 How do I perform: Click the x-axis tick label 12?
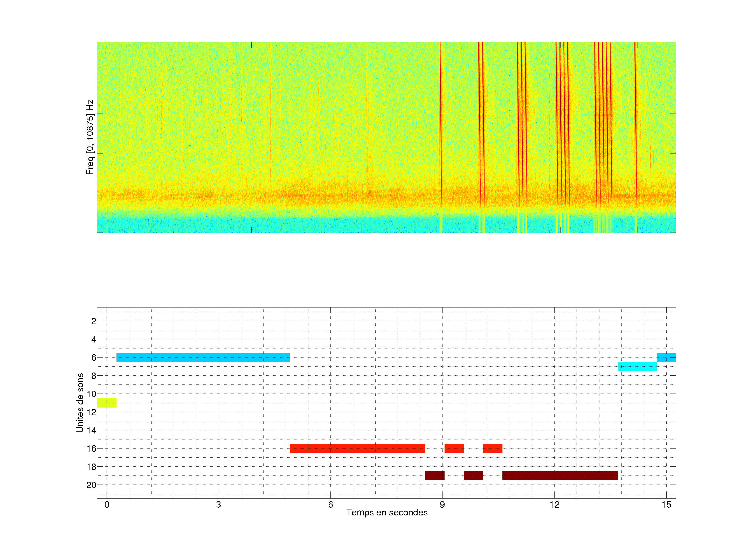(554, 505)
